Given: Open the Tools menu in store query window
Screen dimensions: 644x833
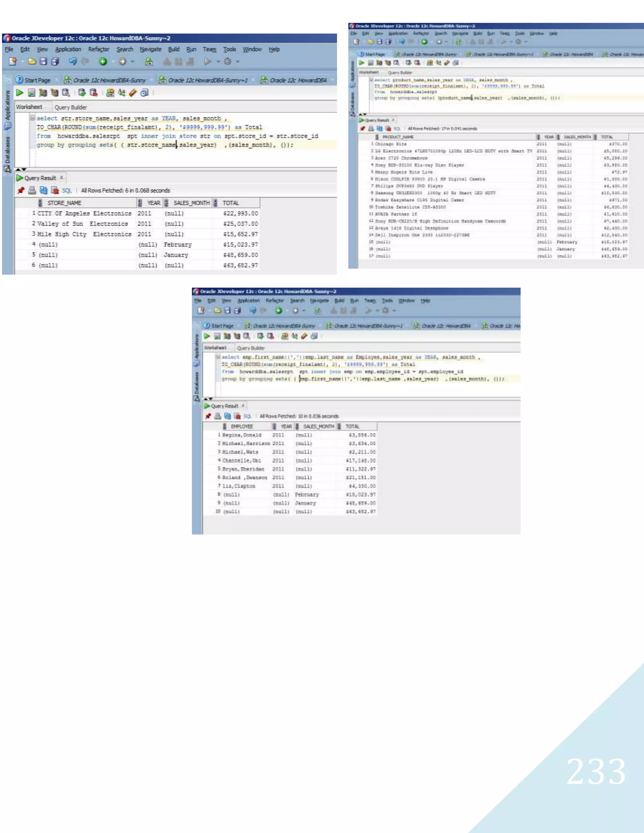Looking at the screenshot, I should (x=230, y=49).
